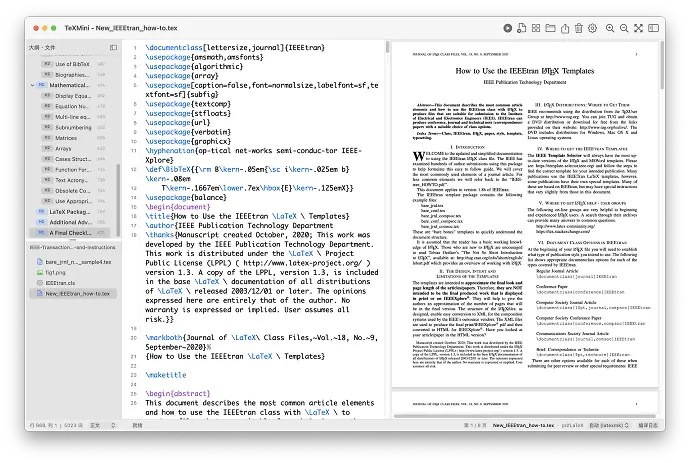
Task: Toggle the sidebar layout icon in toolbar
Action: (x=653, y=28)
